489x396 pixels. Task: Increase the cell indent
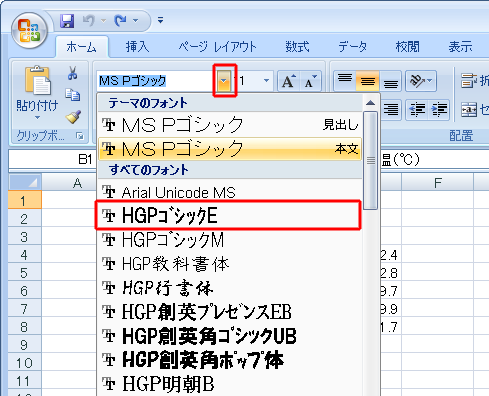[x=439, y=109]
